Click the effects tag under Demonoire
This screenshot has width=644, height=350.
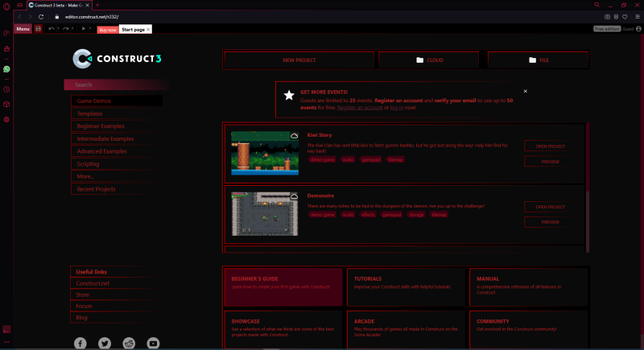368,215
